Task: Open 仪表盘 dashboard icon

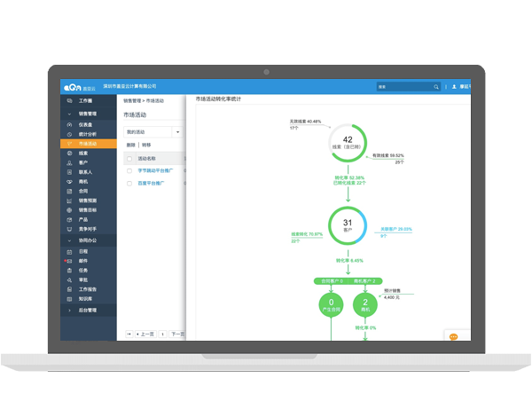Action: pos(69,124)
